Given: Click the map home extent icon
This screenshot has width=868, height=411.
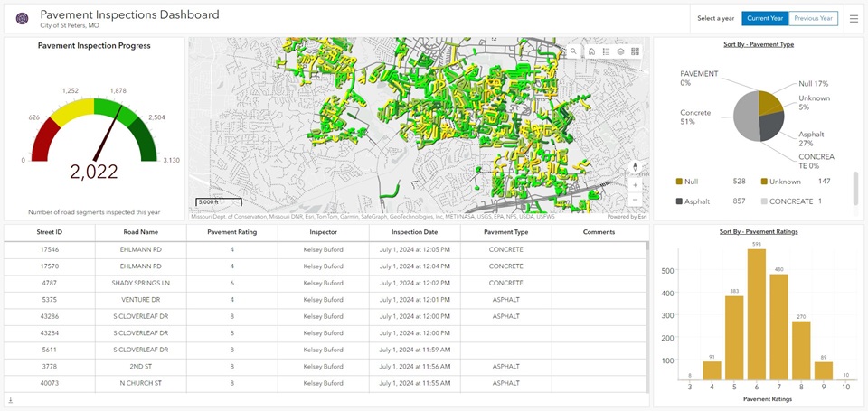Looking at the screenshot, I should point(591,51).
